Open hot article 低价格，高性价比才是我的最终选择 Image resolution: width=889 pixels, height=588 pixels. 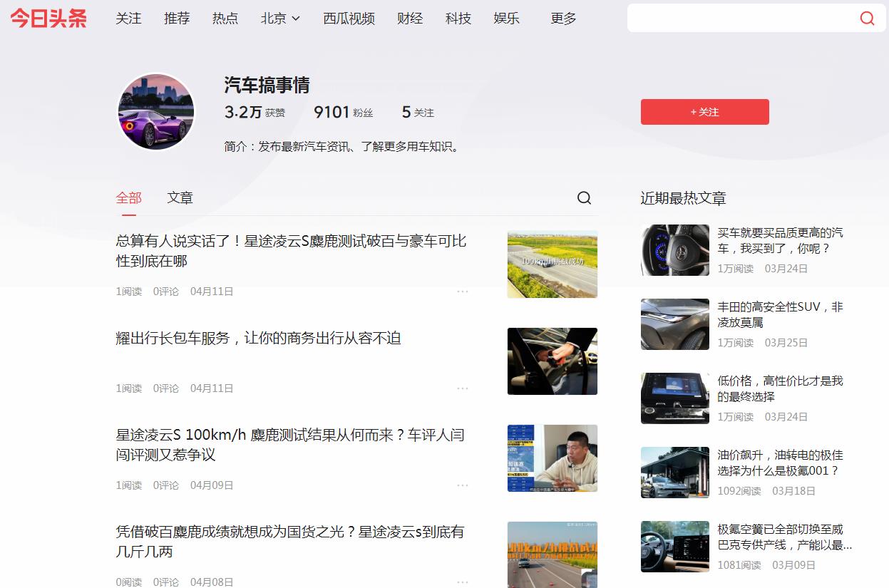(x=781, y=388)
